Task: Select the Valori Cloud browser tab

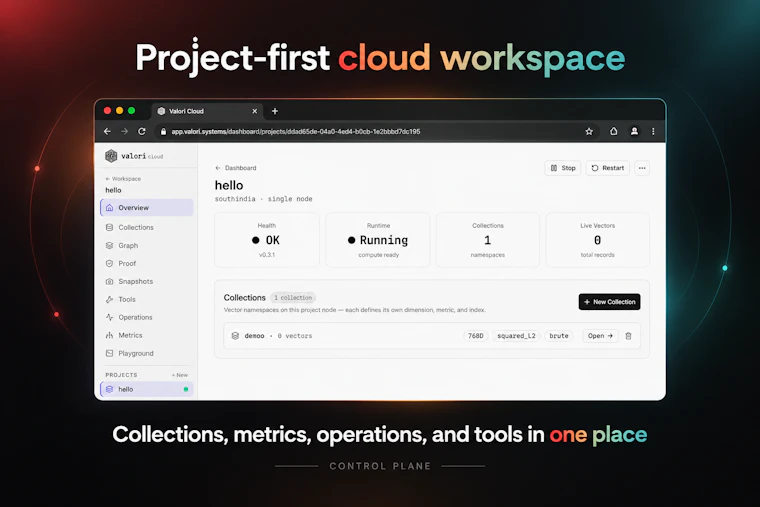Action: tap(207, 111)
